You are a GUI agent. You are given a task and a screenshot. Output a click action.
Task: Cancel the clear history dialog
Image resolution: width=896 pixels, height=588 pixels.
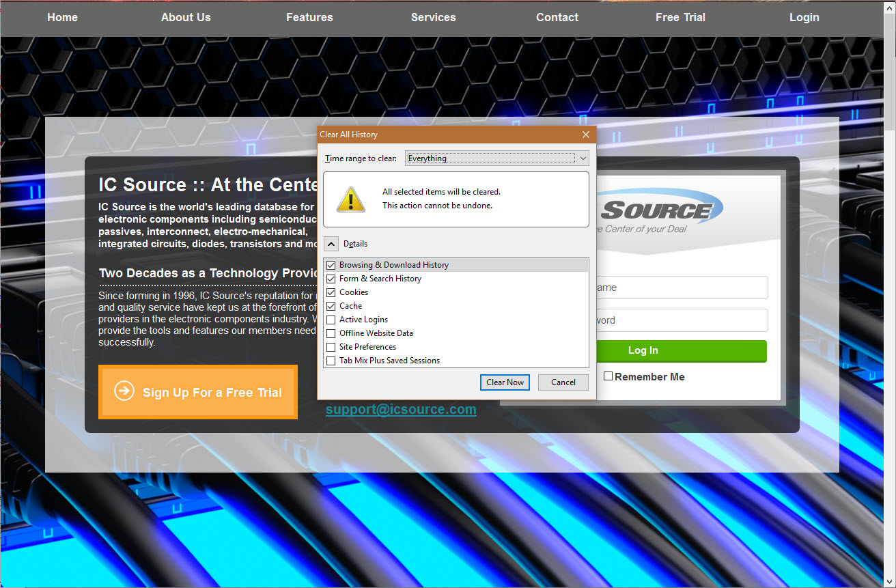click(x=563, y=382)
